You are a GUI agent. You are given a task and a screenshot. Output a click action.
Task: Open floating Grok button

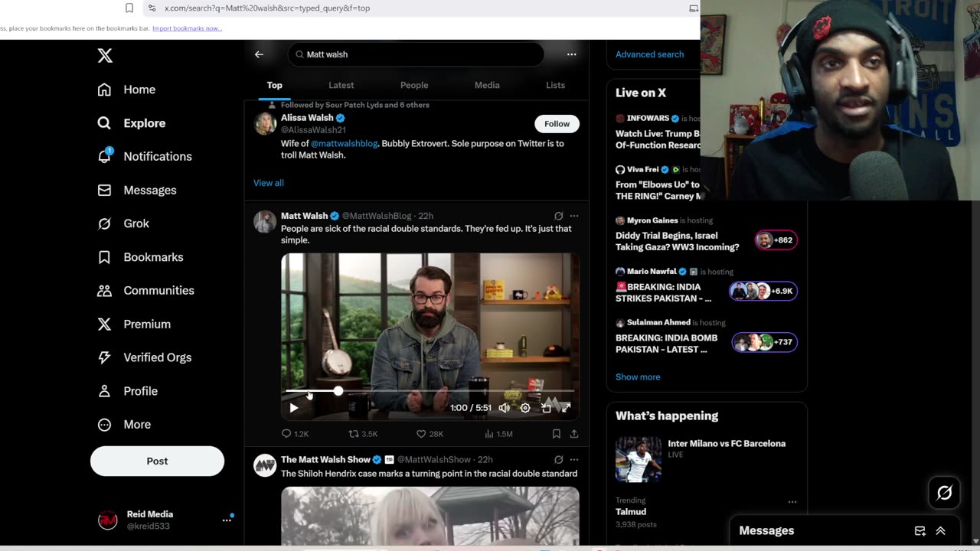coord(944,494)
